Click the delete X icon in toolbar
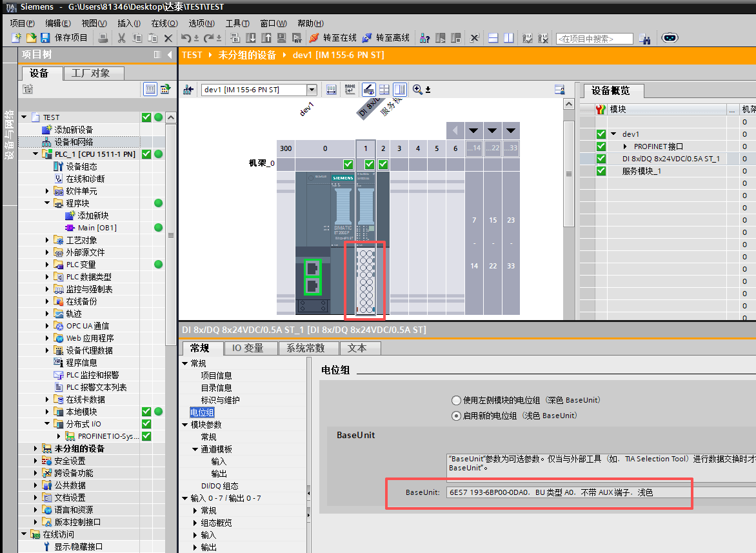The height and width of the screenshot is (553, 756). click(168, 38)
